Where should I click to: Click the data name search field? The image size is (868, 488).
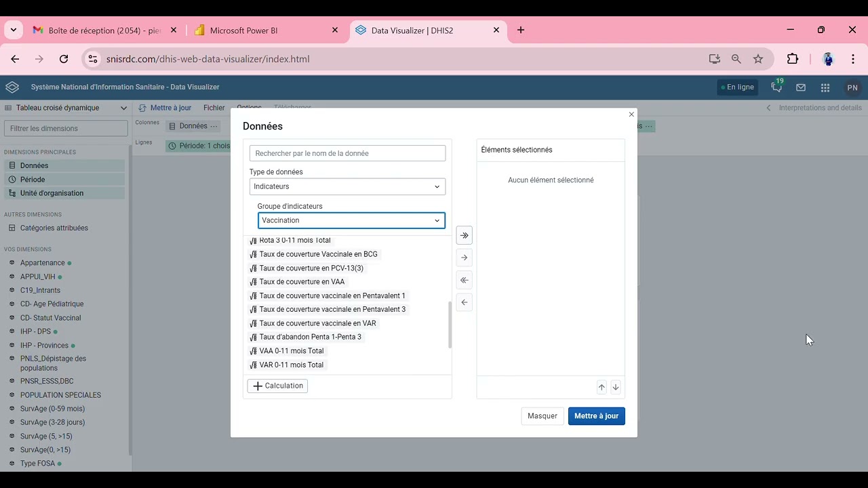click(x=347, y=153)
